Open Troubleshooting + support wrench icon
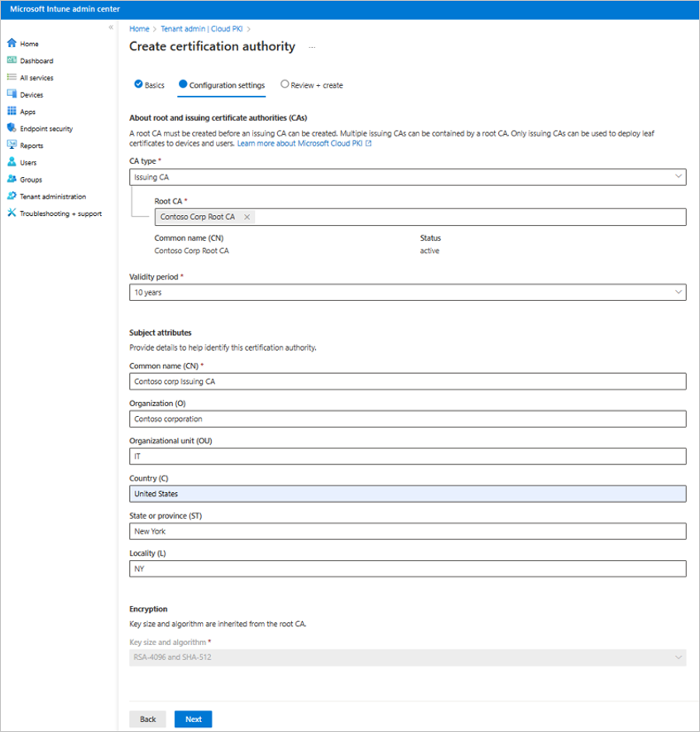Viewport: 700px width, 732px height. [x=12, y=213]
